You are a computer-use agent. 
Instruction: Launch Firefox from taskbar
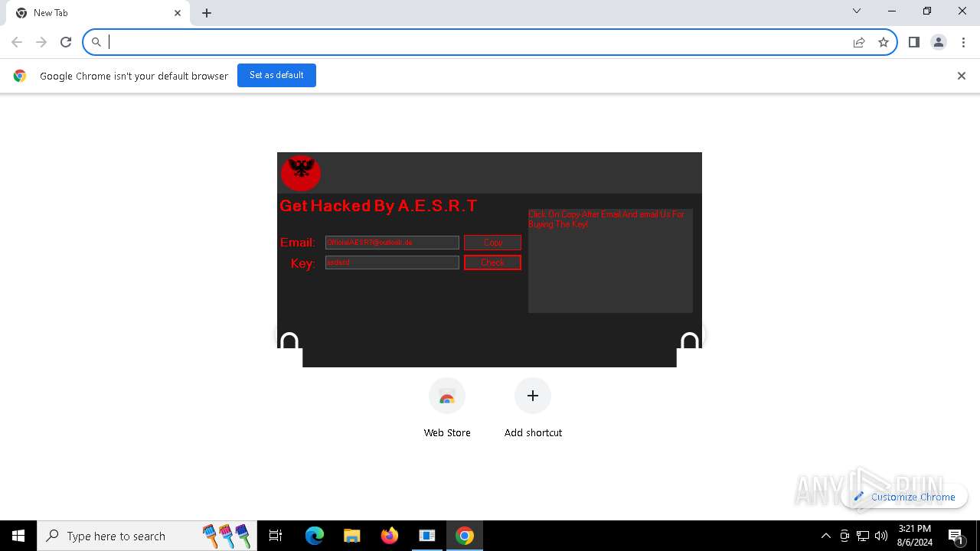point(390,536)
